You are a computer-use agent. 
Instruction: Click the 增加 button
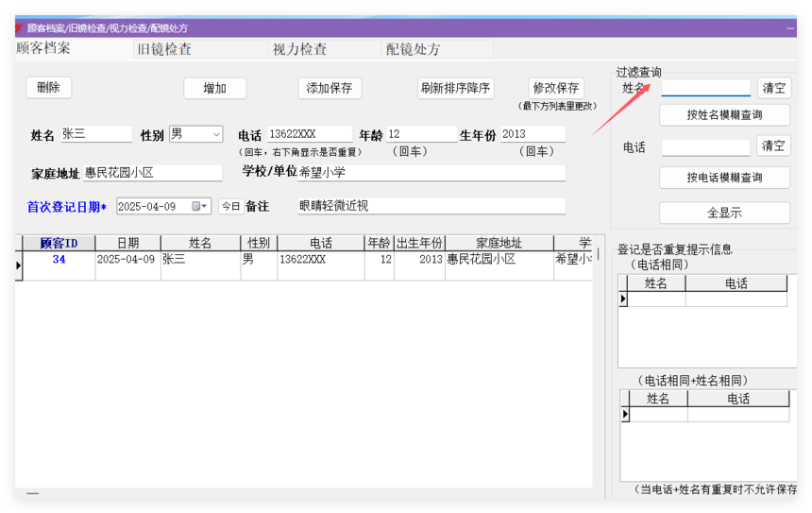coord(215,88)
